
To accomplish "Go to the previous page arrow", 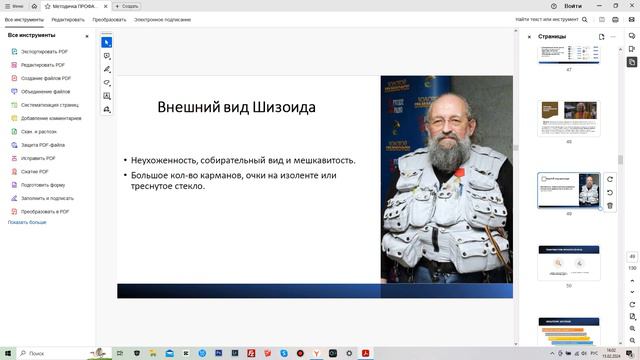I will pyautogui.click(x=632, y=281).
